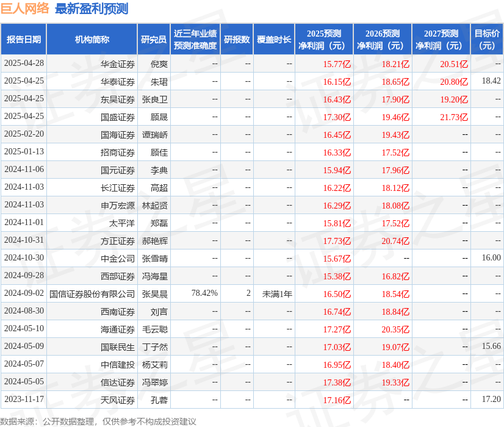Image resolution: width=504 pixels, height=427 pixels.
Task: Click the 16.33亿 profit value
Action: point(337,152)
